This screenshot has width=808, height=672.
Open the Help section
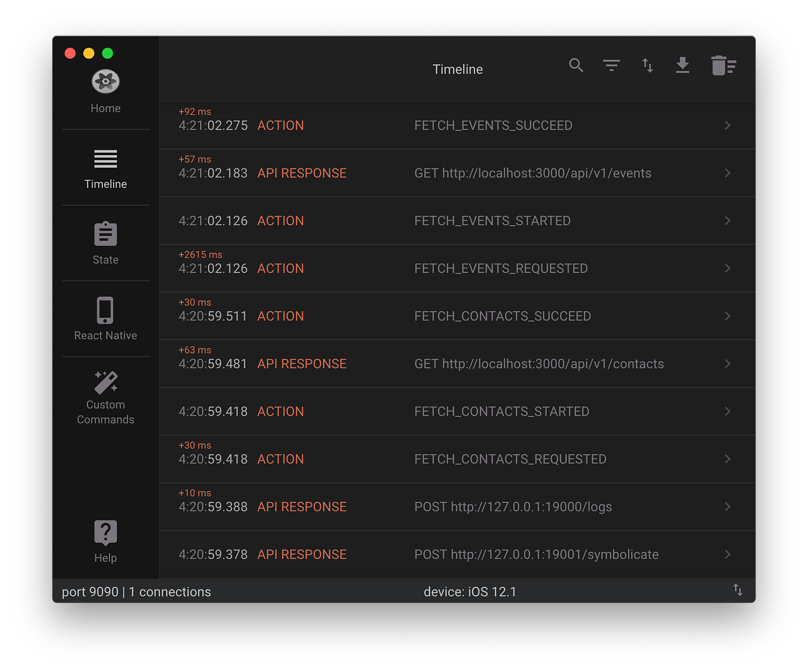click(105, 541)
